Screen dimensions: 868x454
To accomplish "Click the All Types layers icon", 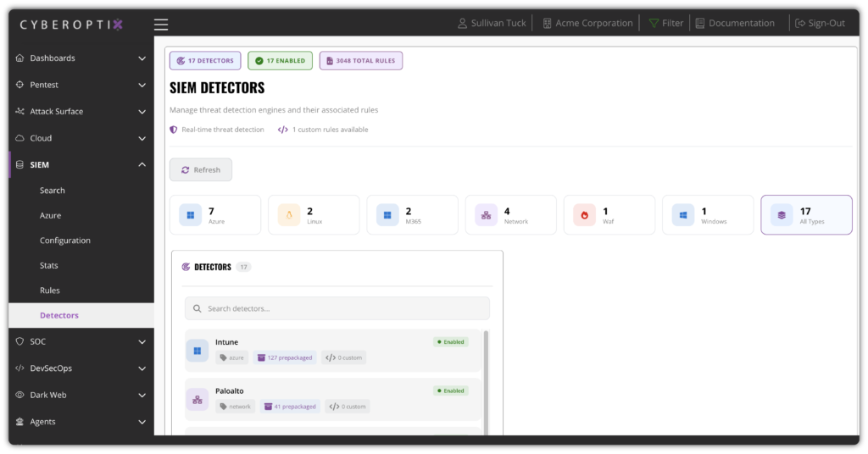I will coord(782,215).
